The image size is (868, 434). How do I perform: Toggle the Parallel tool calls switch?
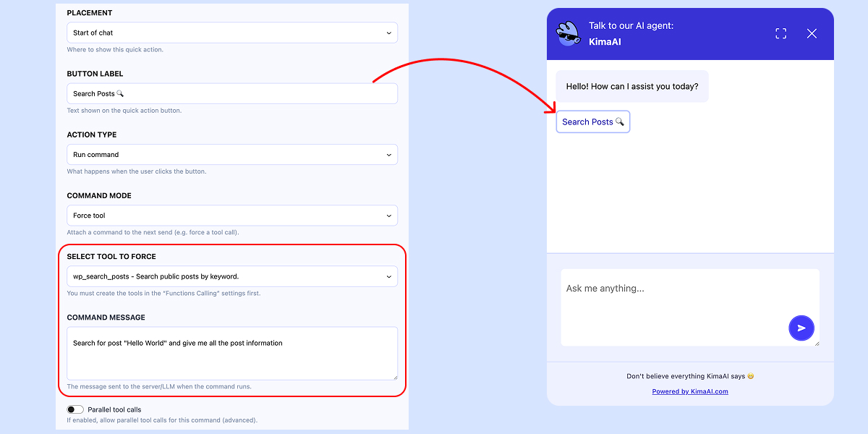coord(75,409)
